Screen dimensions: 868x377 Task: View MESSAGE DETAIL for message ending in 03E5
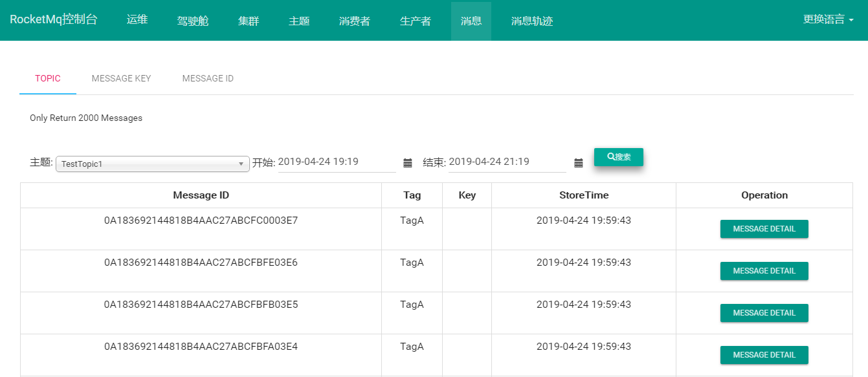coord(764,312)
